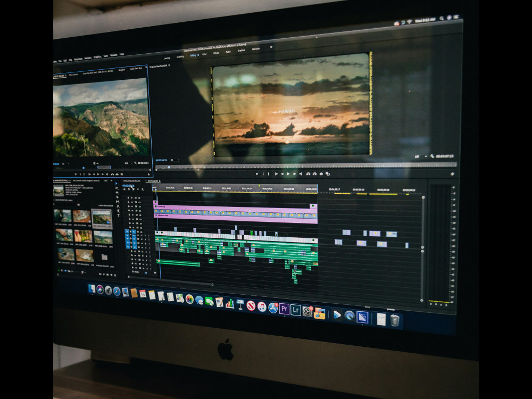The width and height of the screenshot is (532, 399).
Task: Switch to the Learning workspace
Action: point(167,59)
